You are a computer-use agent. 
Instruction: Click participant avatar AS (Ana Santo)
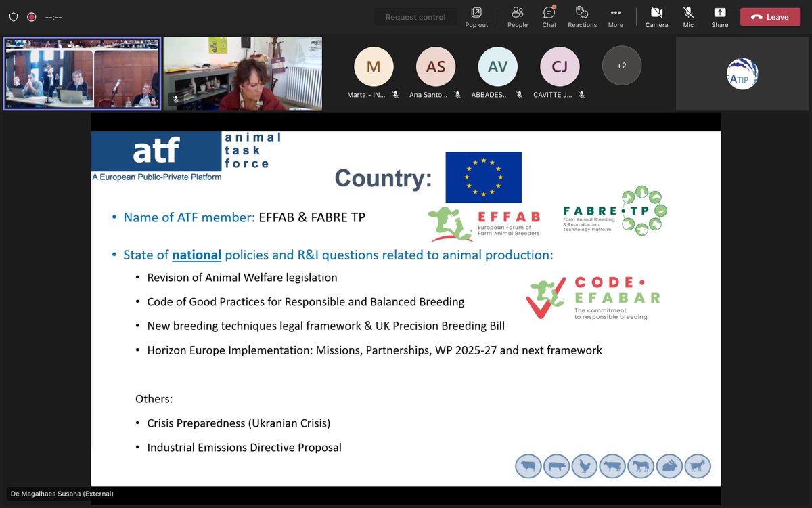[x=436, y=66]
